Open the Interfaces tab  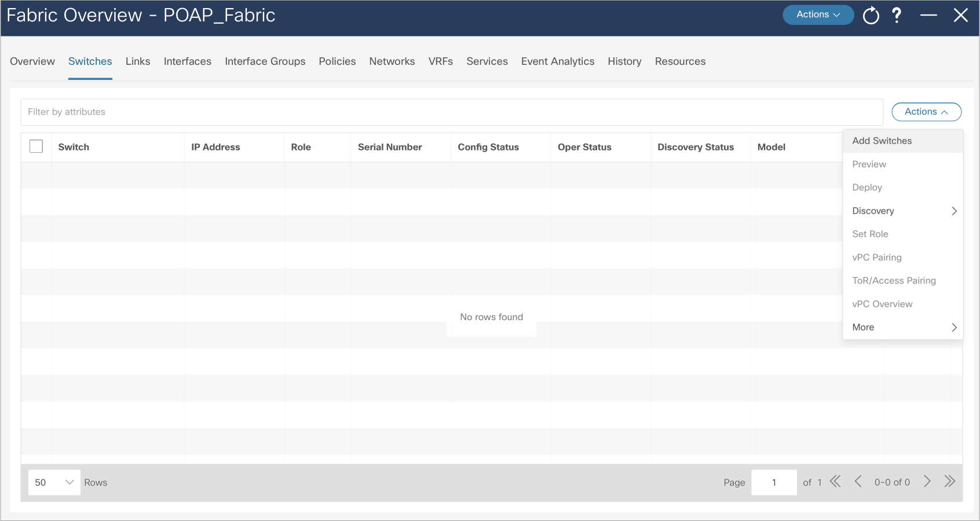(188, 61)
